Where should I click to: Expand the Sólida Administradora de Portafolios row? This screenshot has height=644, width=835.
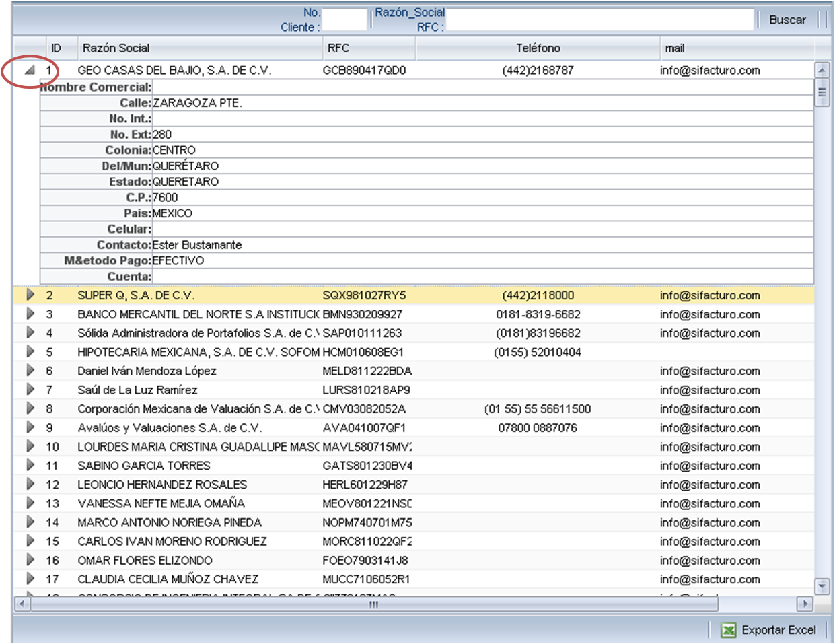[30, 332]
